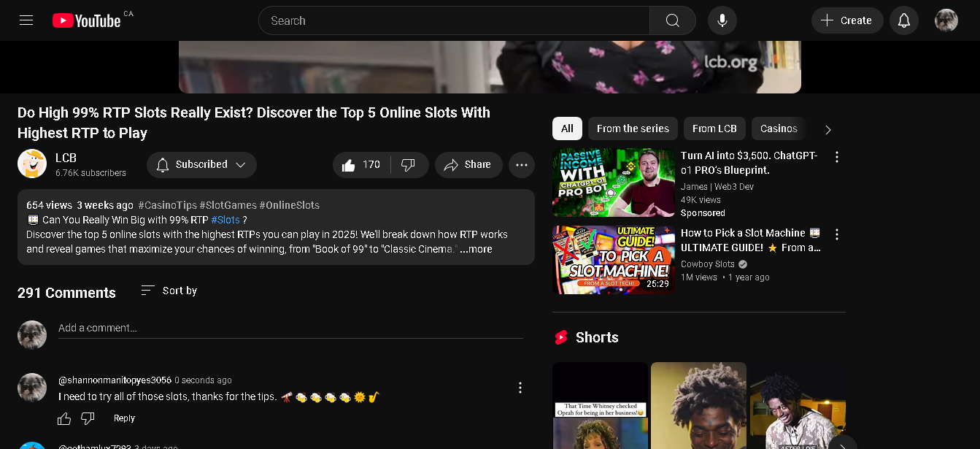Open your avatar next to comment box
Viewport: 980px width, 449px height.
click(x=32, y=335)
